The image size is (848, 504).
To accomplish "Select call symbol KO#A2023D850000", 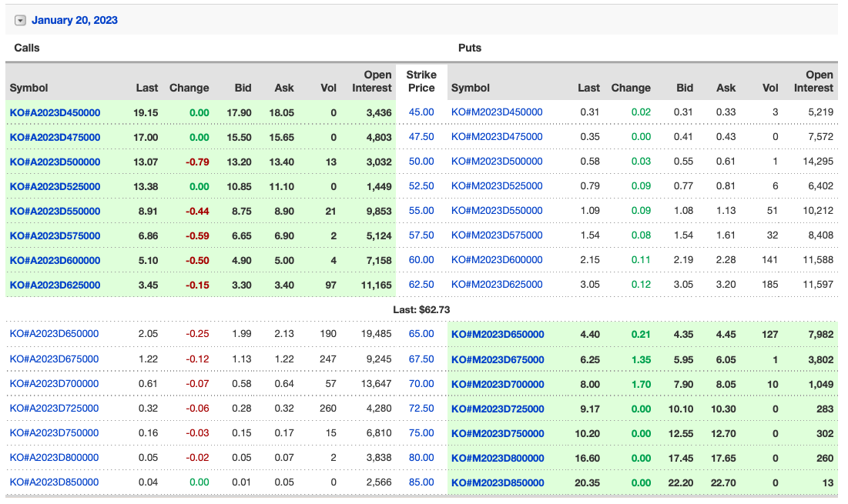I will (x=54, y=483).
